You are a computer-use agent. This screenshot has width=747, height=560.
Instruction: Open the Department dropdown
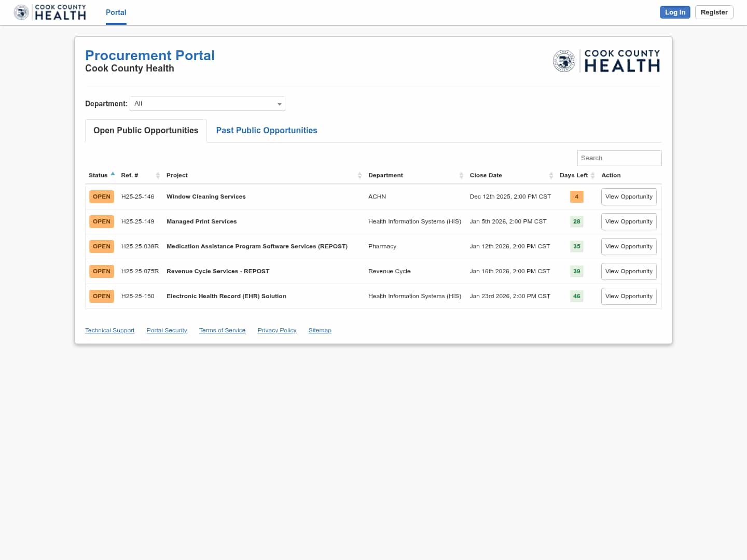(208, 104)
